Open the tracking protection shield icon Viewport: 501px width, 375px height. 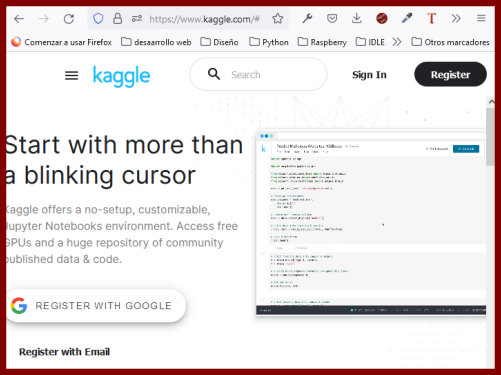click(x=98, y=18)
